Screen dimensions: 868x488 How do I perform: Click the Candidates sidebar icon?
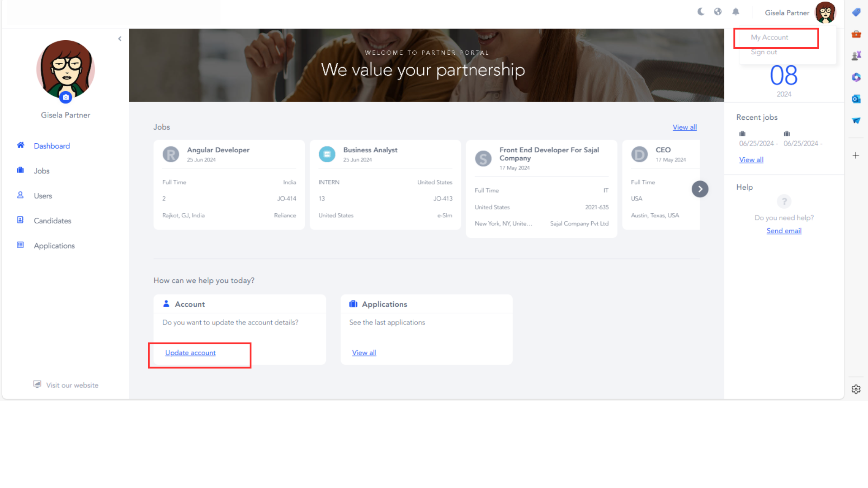[x=20, y=220]
